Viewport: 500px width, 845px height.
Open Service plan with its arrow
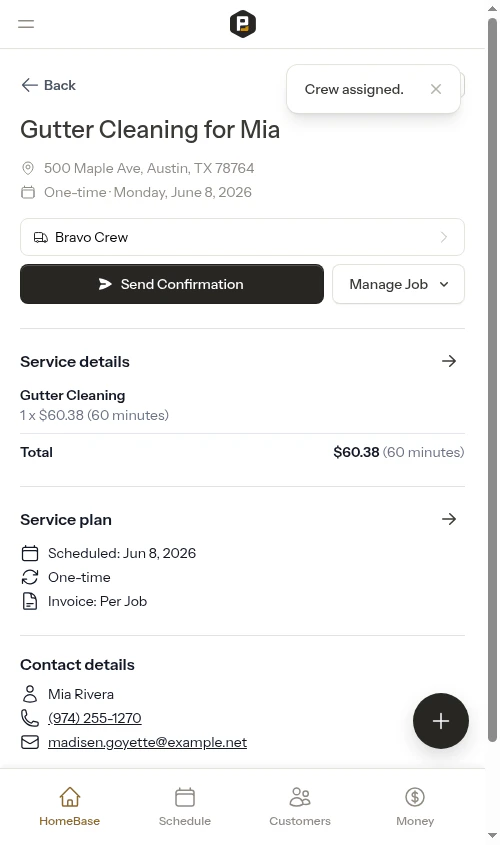click(x=449, y=519)
